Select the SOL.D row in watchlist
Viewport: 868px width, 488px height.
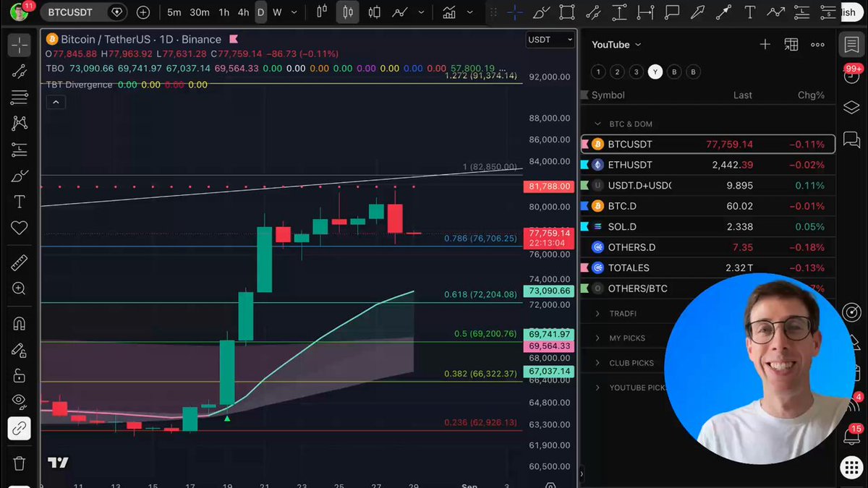(707, 227)
